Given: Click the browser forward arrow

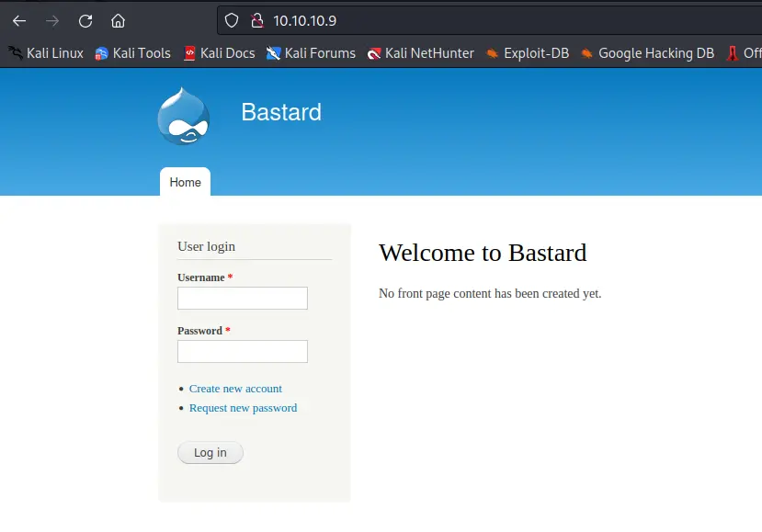Looking at the screenshot, I should coord(52,21).
